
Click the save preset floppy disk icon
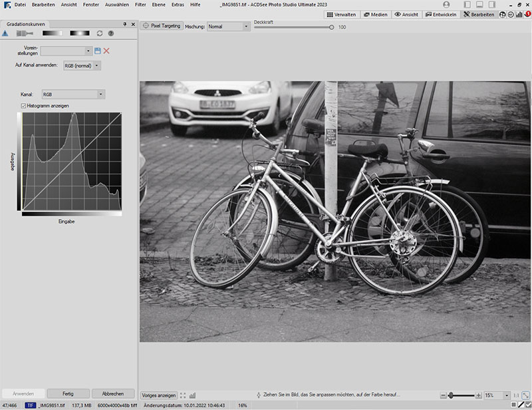pyautogui.click(x=98, y=51)
